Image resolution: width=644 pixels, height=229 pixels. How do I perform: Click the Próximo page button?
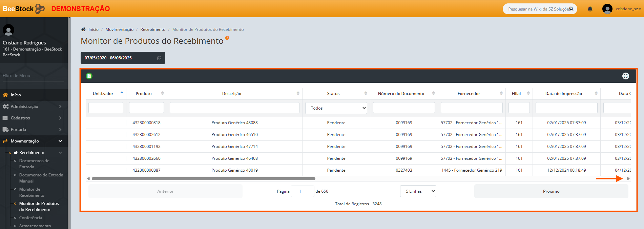(x=551, y=191)
